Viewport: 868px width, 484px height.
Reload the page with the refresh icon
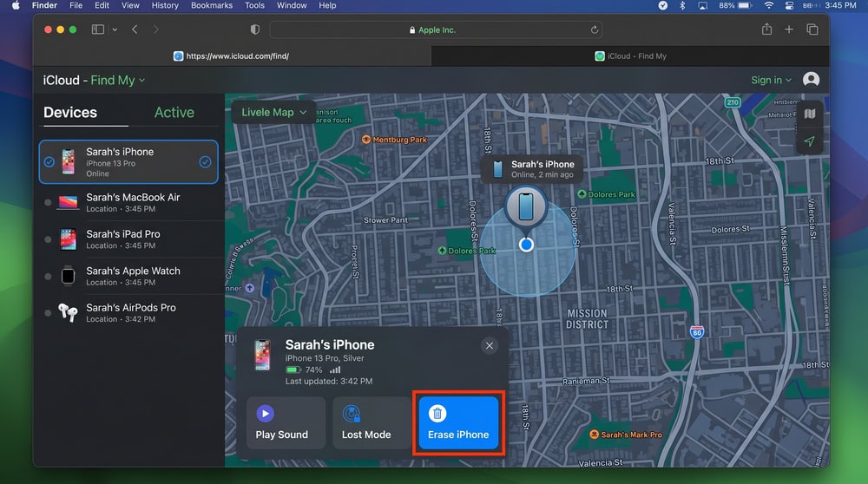[x=595, y=29]
